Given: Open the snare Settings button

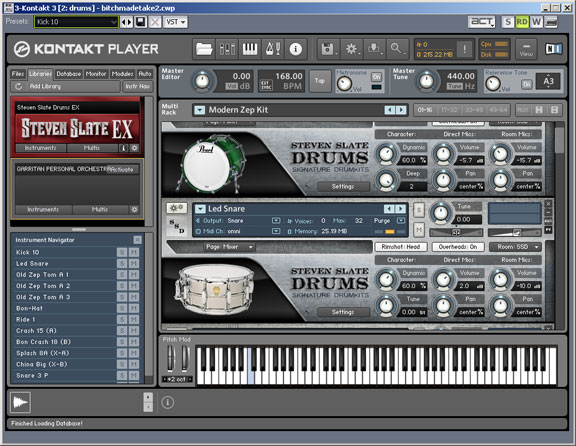Looking at the screenshot, I should (343, 312).
